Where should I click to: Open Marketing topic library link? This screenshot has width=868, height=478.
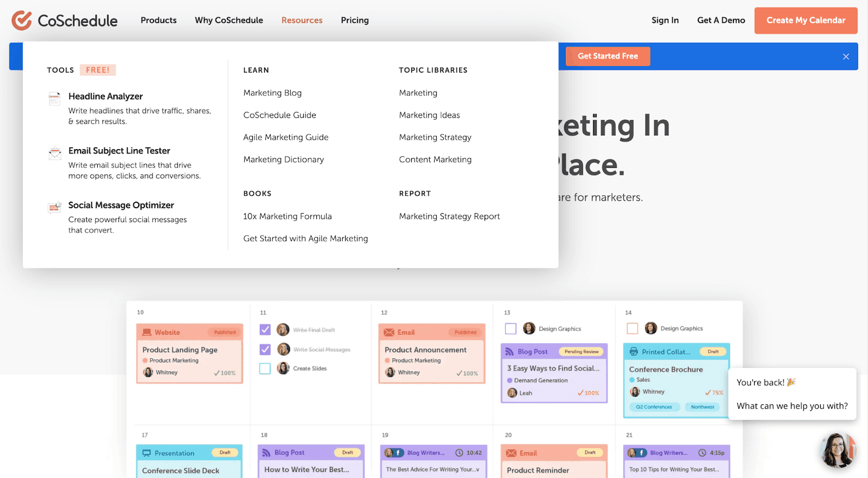click(x=418, y=93)
